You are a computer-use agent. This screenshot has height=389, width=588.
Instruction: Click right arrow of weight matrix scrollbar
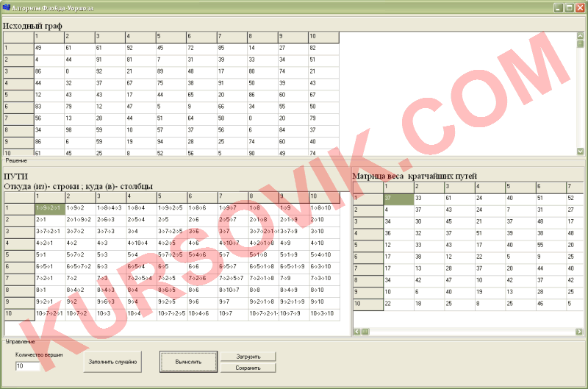coord(579,332)
